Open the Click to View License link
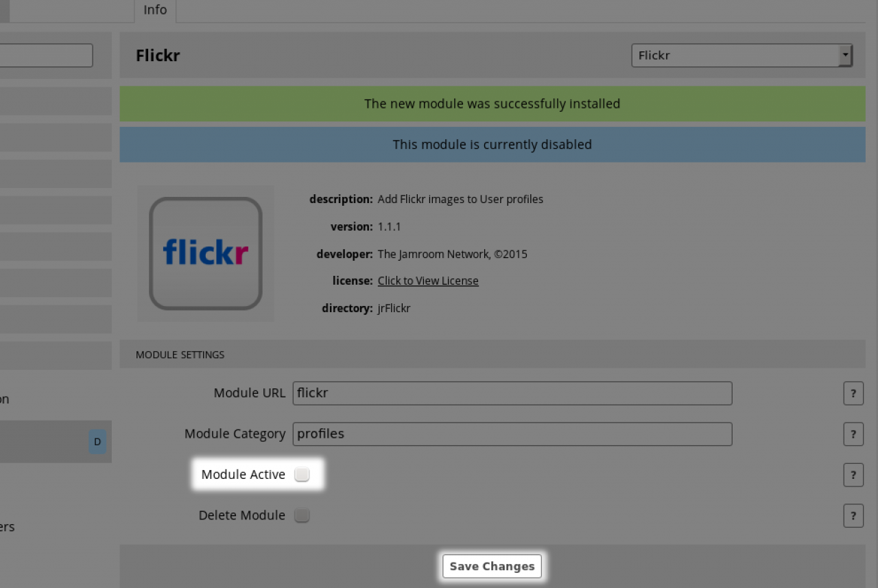This screenshot has width=878, height=588. point(428,281)
